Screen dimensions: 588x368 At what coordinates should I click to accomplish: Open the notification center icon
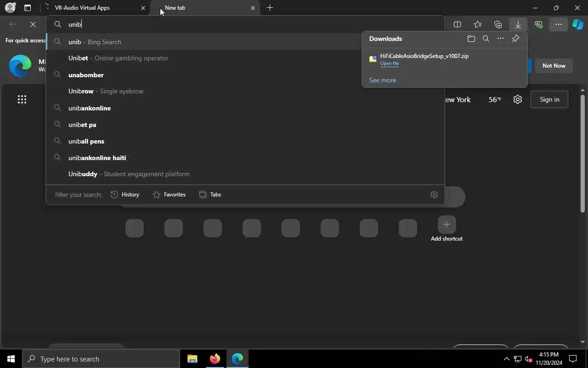[573, 359]
